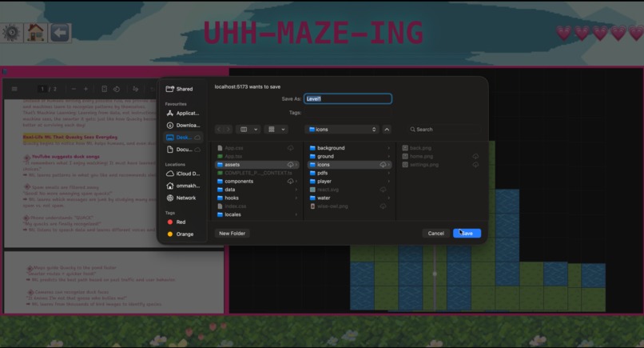Rotate the PDF page icon
Screen dimensions: 644x348
(x=117, y=89)
